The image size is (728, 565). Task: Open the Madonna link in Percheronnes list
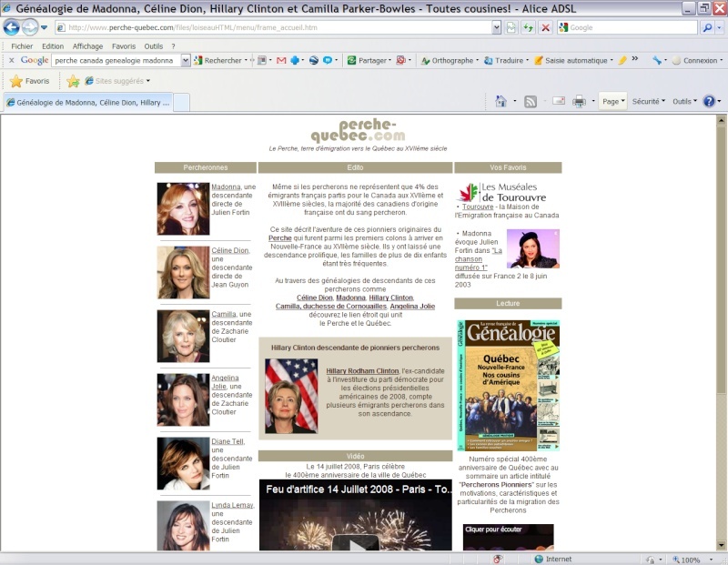(226, 187)
